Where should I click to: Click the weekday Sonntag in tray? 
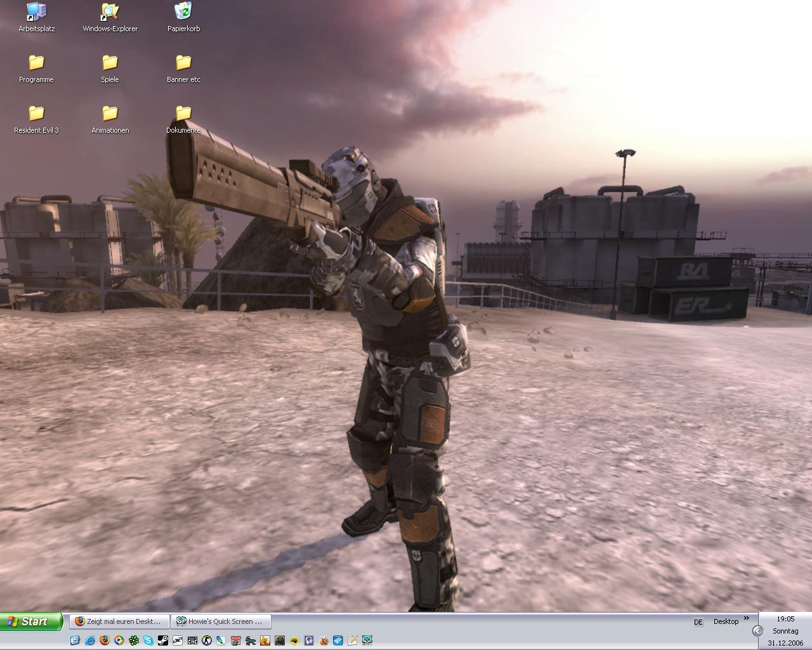click(x=785, y=631)
